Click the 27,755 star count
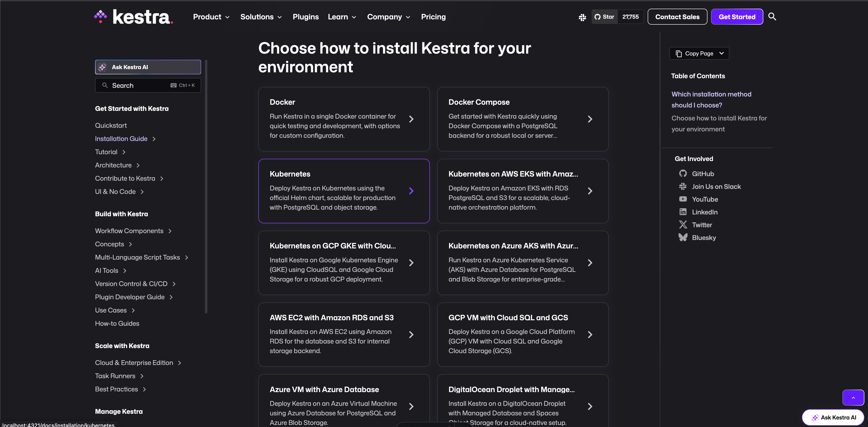The height and width of the screenshot is (427, 868). [630, 17]
